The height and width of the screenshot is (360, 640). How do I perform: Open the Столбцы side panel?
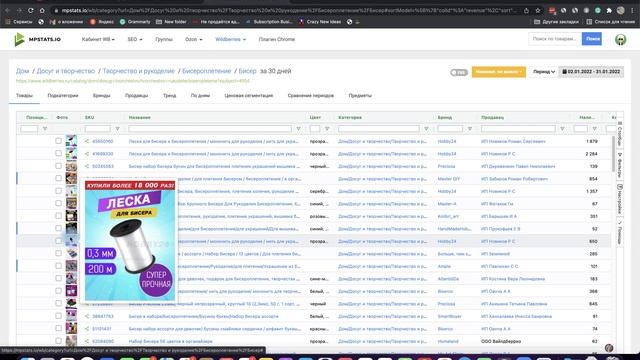coord(620,133)
